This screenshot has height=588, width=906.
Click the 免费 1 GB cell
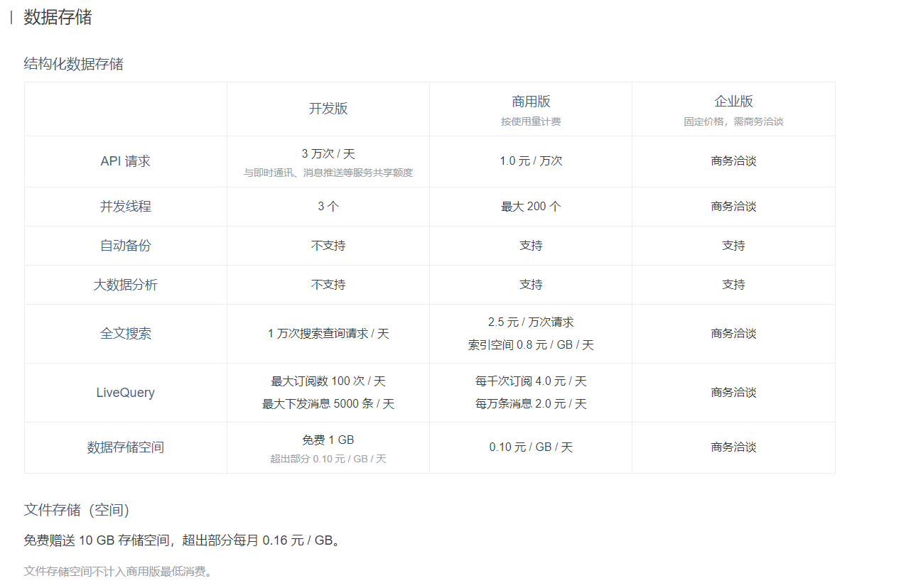328,439
